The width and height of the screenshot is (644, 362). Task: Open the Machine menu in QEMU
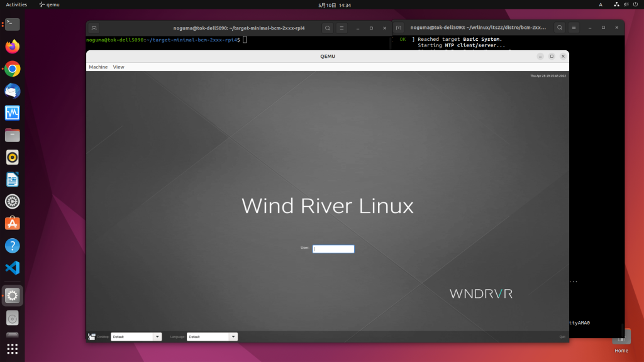(x=98, y=67)
